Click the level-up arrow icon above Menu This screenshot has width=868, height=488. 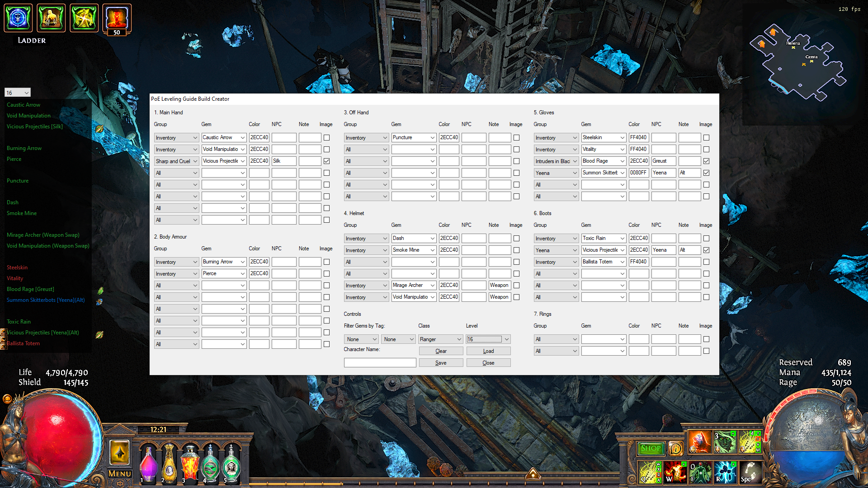(x=120, y=452)
